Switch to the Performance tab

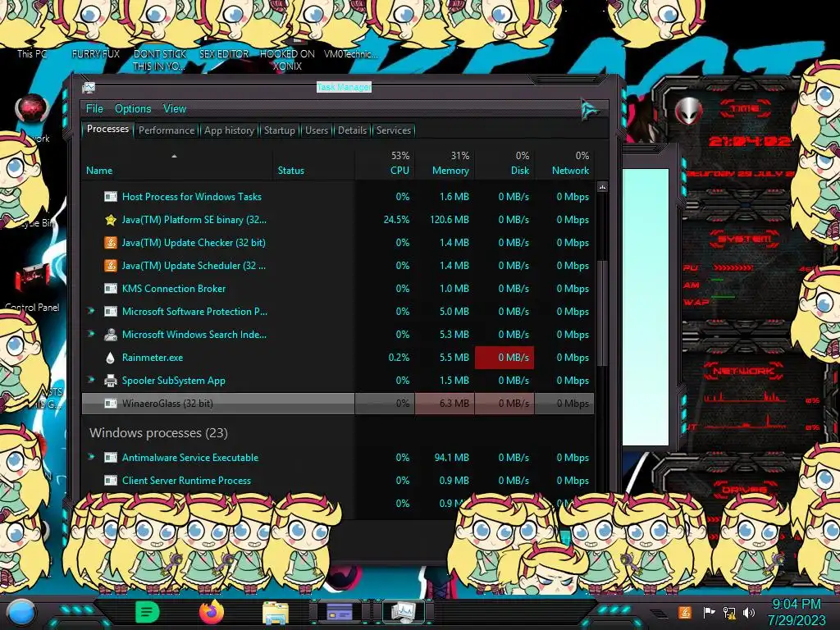tap(167, 130)
